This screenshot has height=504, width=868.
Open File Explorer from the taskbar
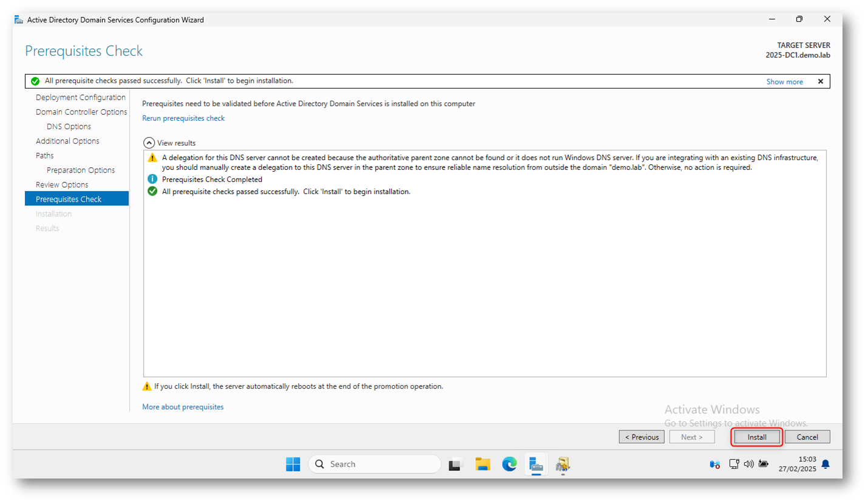pos(483,464)
